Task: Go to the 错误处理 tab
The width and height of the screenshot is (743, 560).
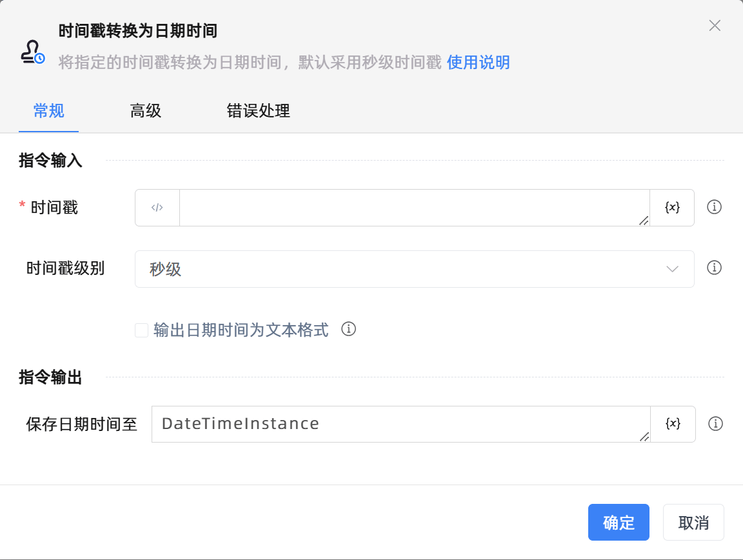Action: (x=258, y=111)
